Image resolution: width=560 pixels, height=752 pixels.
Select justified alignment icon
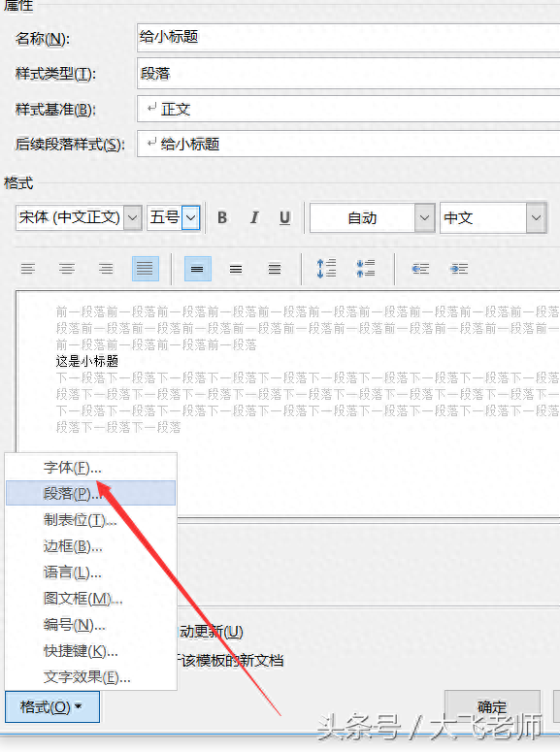tap(145, 269)
